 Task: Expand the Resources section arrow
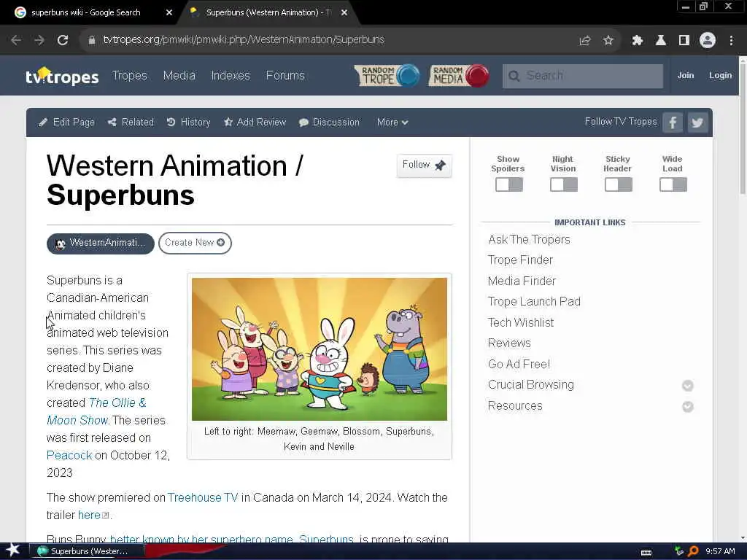click(x=687, y=406)
